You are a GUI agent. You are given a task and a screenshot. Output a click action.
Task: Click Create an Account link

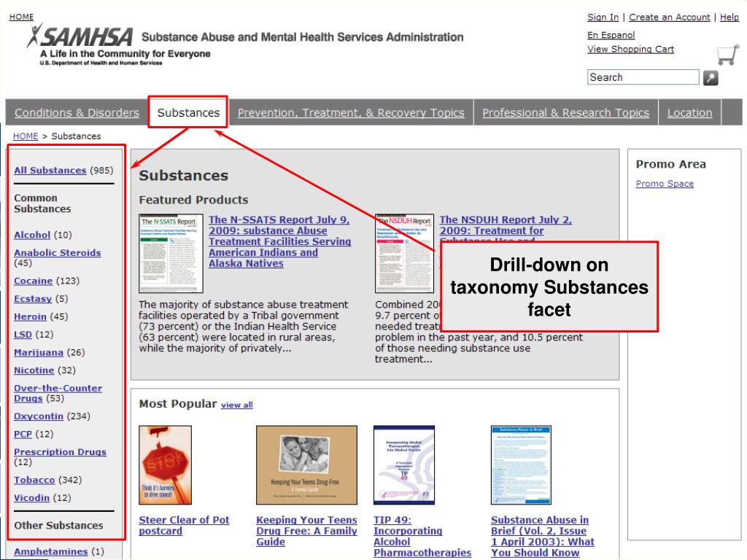(x=670, y=17)
